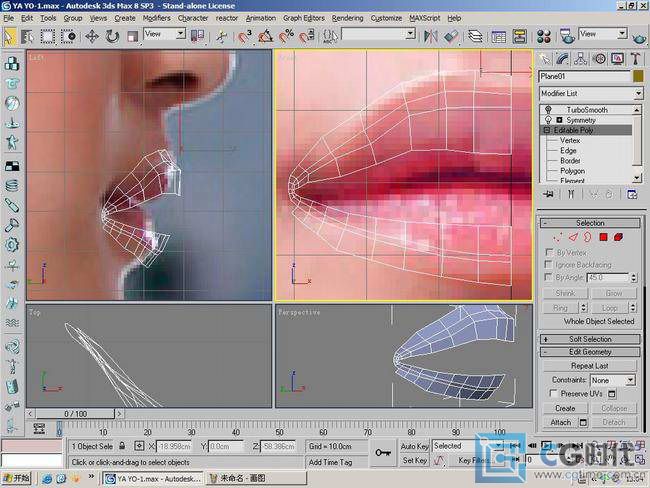Image resolution: width=650 pixels, height=488 pixels.
Task: Toggle 3D Snaps magnet icon
Action: tap(245, 36)
